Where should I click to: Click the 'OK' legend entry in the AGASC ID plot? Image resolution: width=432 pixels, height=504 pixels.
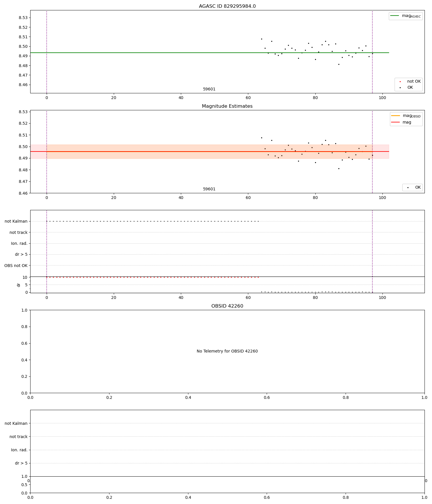pyautogui.click(x=407, y=88)
